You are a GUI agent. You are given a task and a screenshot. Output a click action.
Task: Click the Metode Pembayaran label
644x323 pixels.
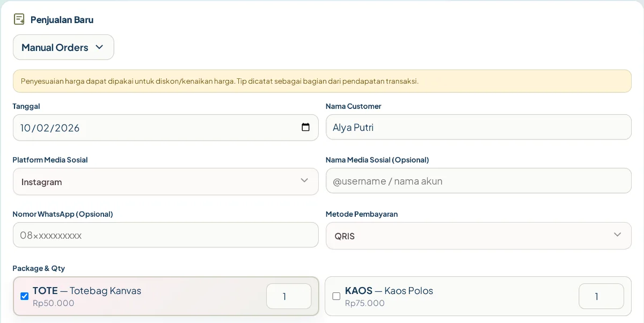[x=362, y=214]
